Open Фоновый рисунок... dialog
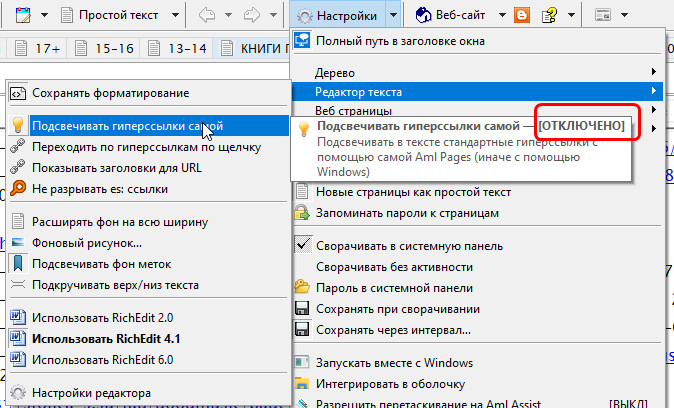 point(148,243)
